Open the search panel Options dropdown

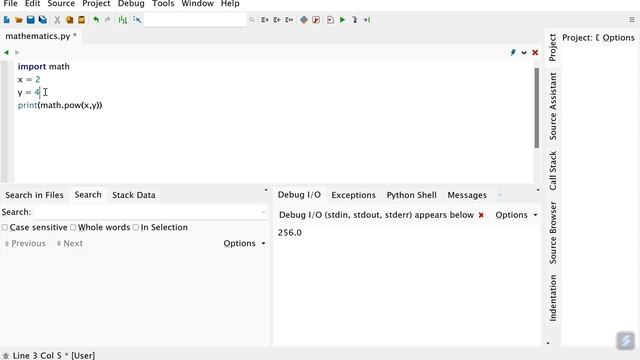244,243
